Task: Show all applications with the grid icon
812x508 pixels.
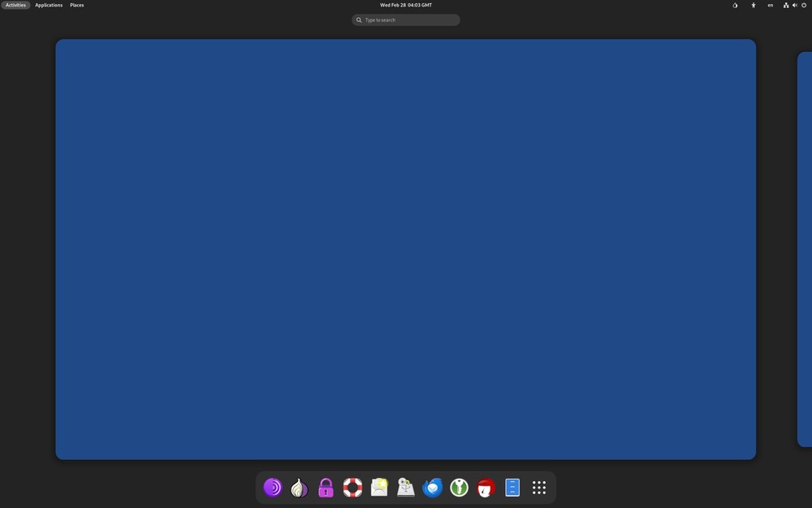Action: (x=538, y=487)
